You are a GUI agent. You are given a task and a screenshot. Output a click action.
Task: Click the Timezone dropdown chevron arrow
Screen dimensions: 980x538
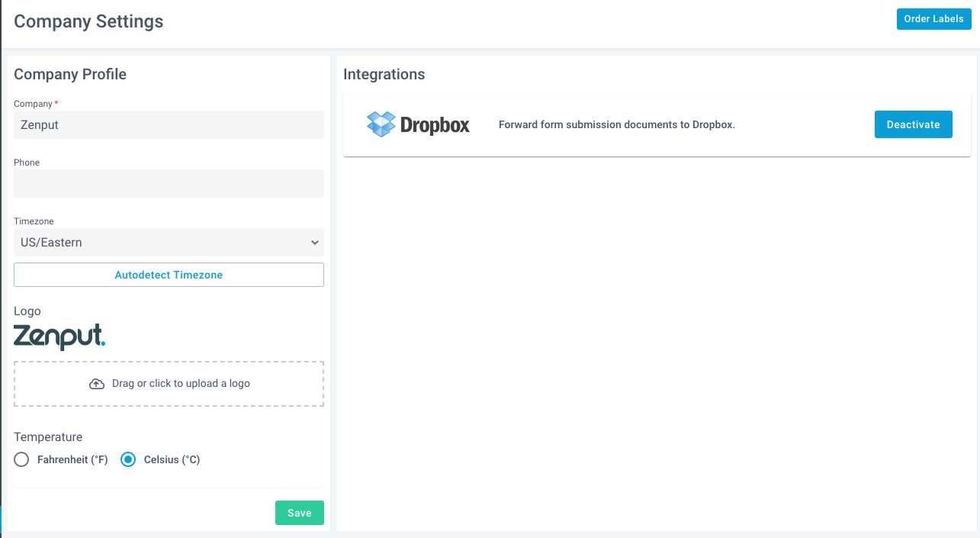[x=314, y=243]
